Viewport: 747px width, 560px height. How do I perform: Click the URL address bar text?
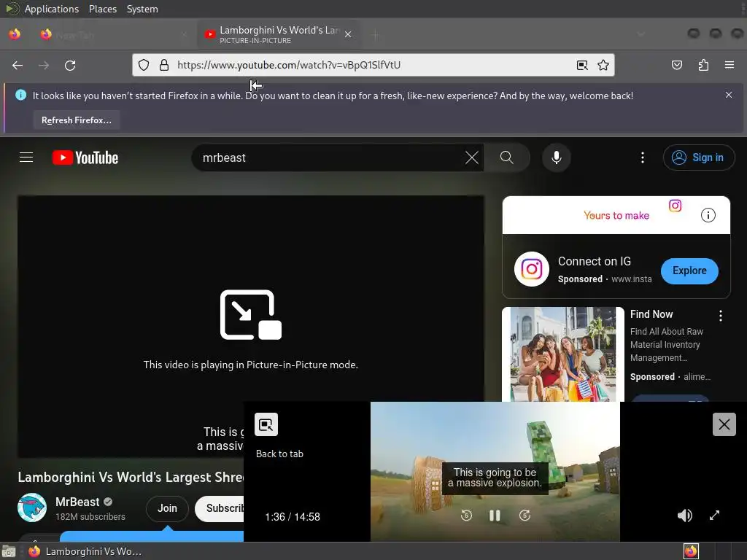click(x=289, y=65)
